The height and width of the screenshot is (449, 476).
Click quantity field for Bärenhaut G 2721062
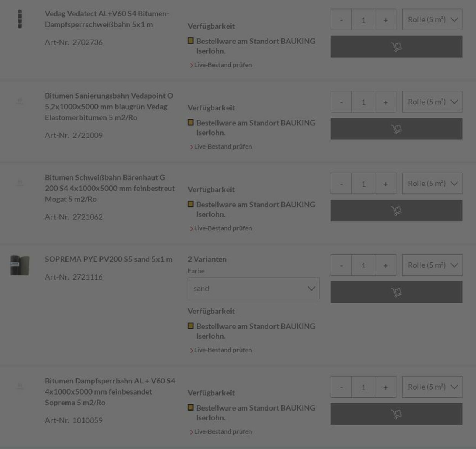point(363,184)
